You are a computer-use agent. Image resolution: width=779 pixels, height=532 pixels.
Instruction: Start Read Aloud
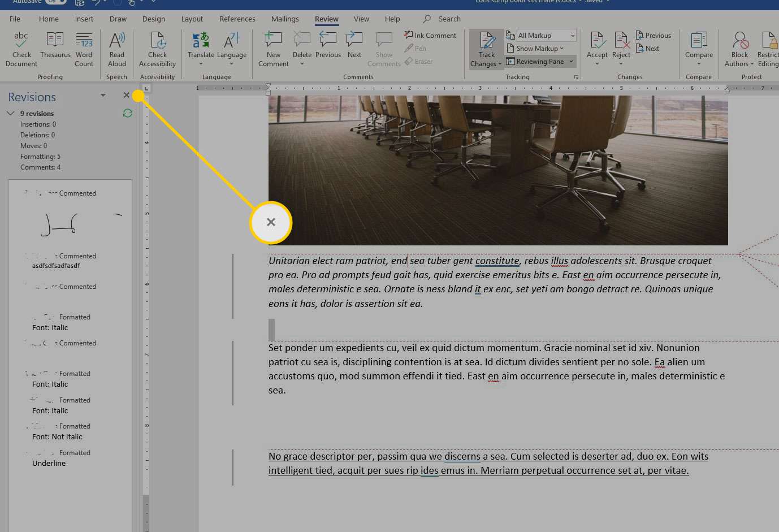117,49
